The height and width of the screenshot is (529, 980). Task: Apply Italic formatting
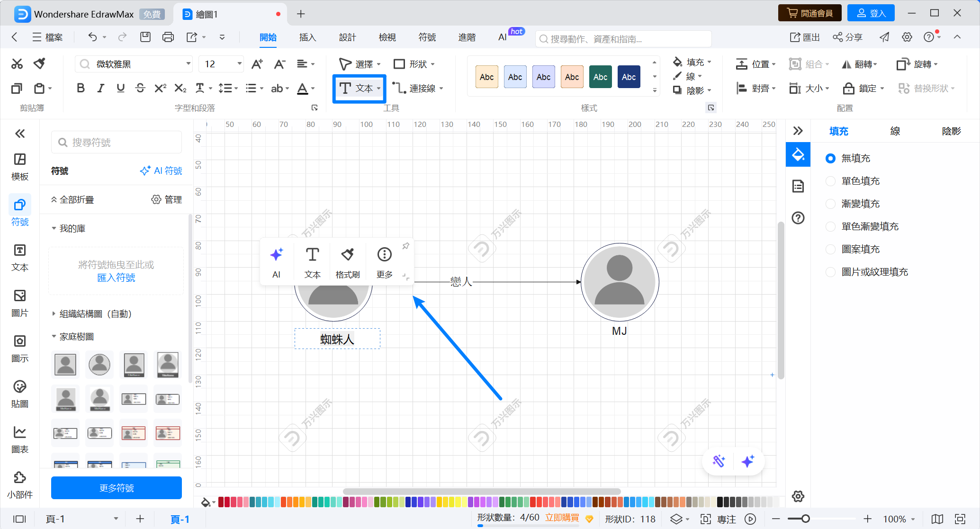pos(101,88)
